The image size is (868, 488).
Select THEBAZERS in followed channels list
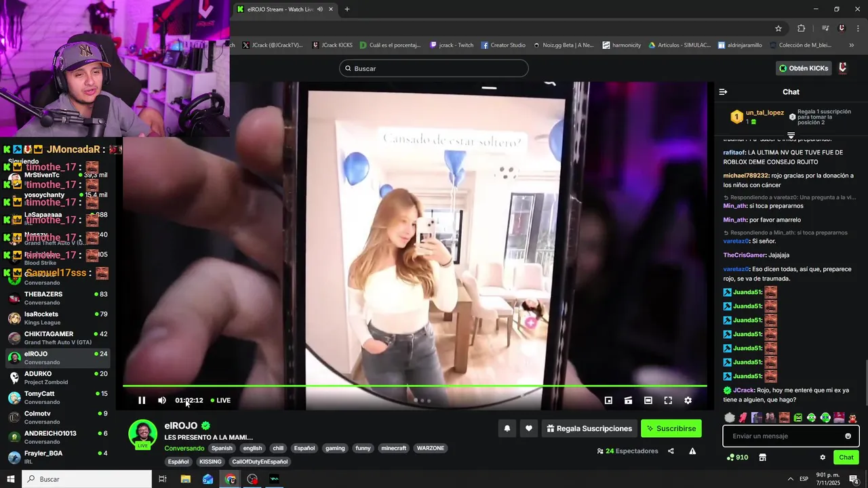58,298
